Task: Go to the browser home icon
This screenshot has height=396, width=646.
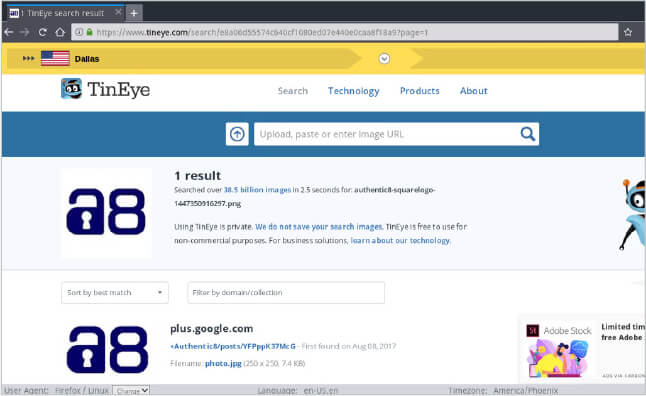Action: pyautogui.click(x=60, y=32)
